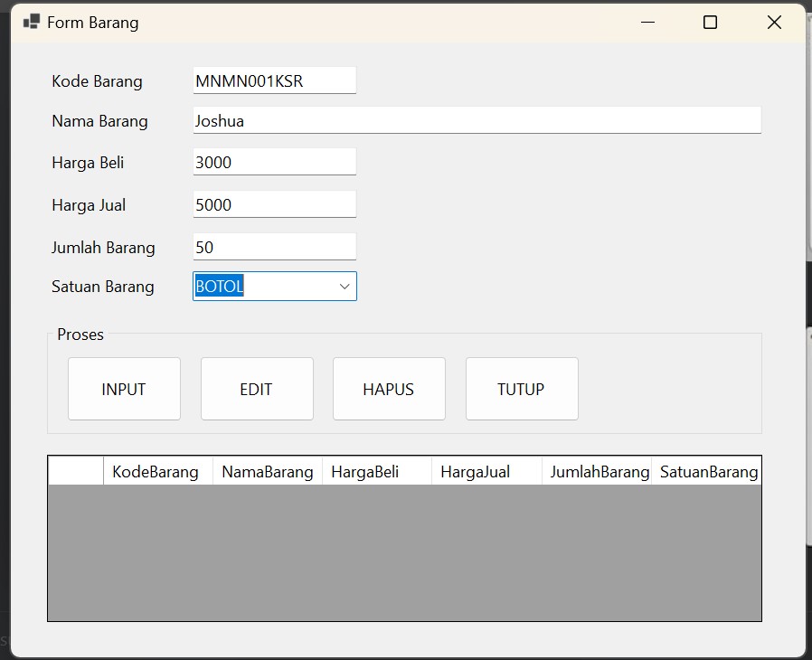This screenshot has height=660, width=812.
Task: Sort by NamaBarang column header
Action: [x=268, y=471]
